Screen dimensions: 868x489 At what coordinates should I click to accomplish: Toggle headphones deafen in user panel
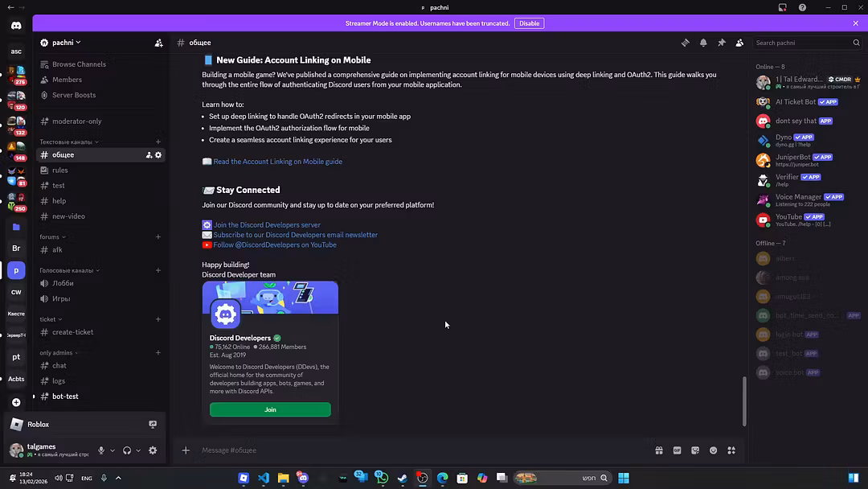click(x=127, y=450)
